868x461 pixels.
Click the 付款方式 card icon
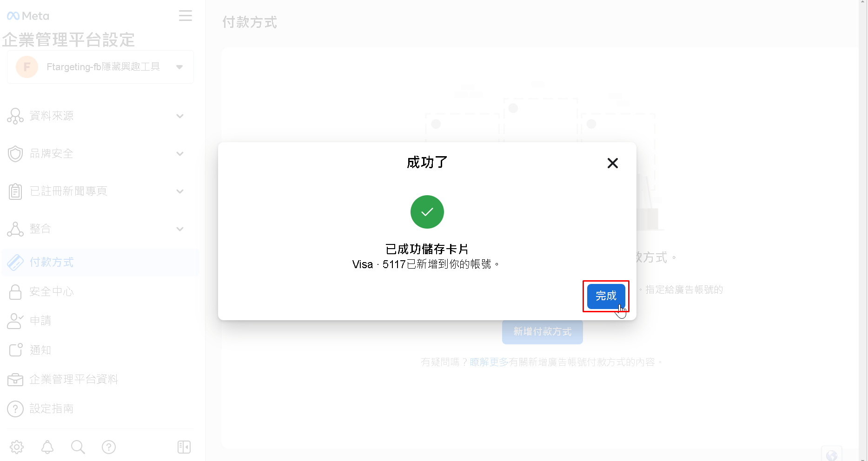[15, 263]
